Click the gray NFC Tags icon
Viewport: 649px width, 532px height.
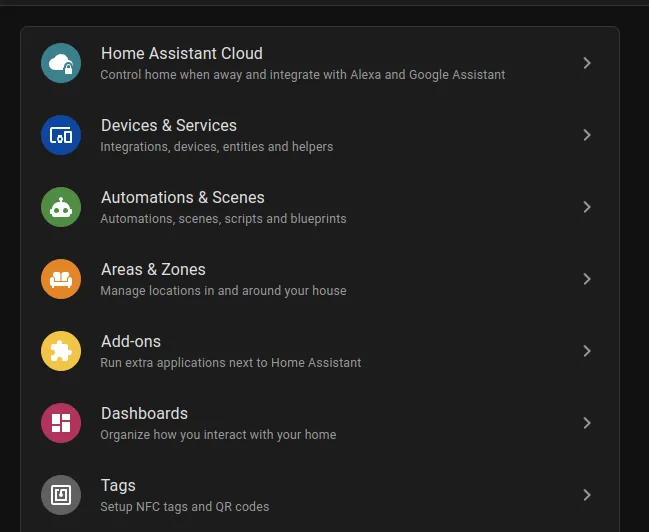click(61, 495)
